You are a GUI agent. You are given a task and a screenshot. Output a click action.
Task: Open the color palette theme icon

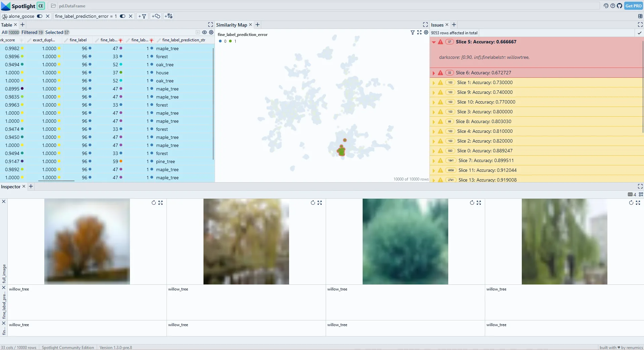tap(606, 6)
